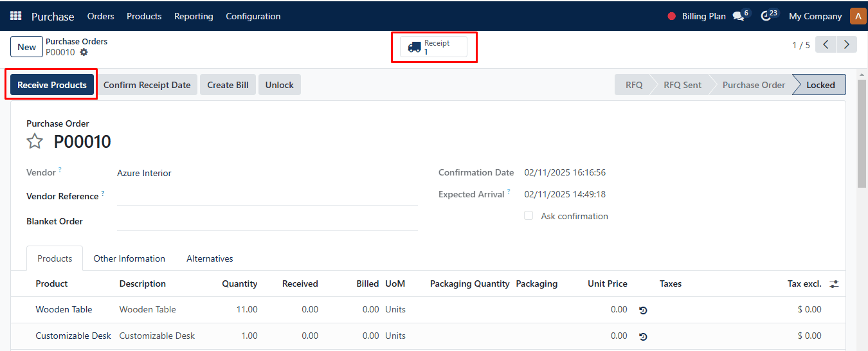Viewport: 868px width, 351px height.
Task: Click the New button
Action: tap(26, 47)
